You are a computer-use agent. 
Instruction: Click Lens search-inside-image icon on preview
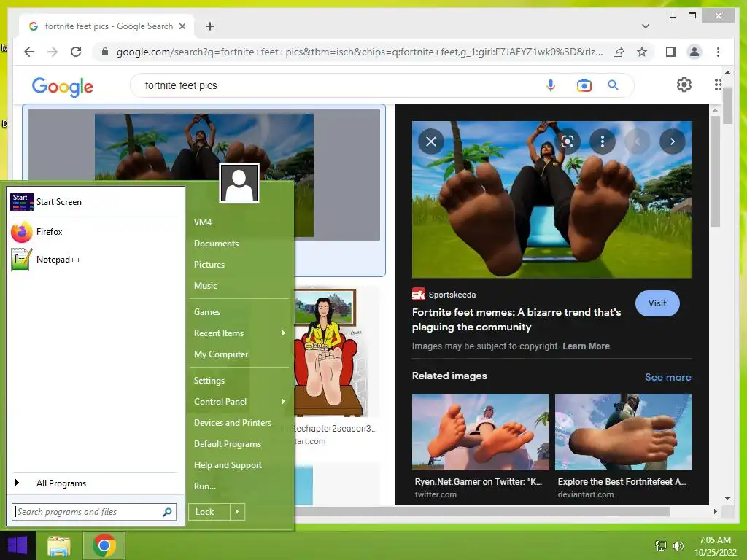[568, 141]
